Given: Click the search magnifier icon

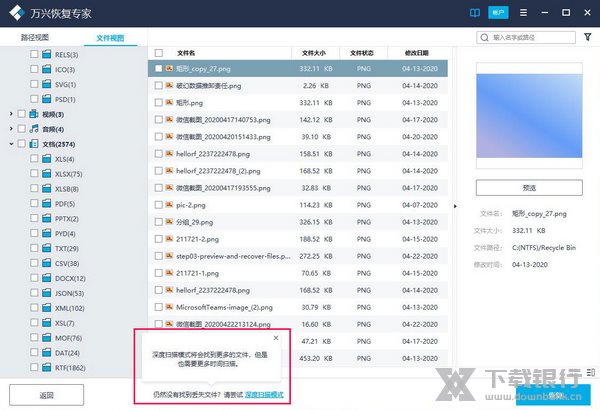Looking at the screenshot, I should point(484,38).
